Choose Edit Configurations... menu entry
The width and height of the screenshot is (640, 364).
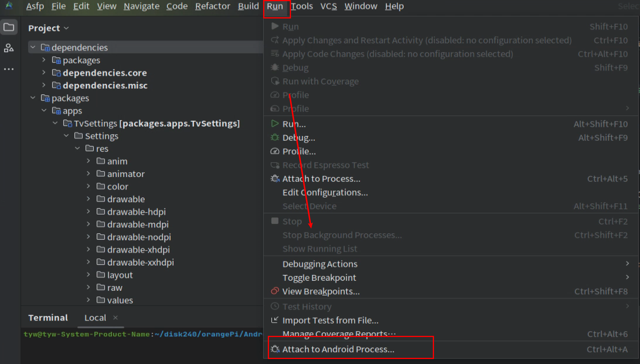325,193
